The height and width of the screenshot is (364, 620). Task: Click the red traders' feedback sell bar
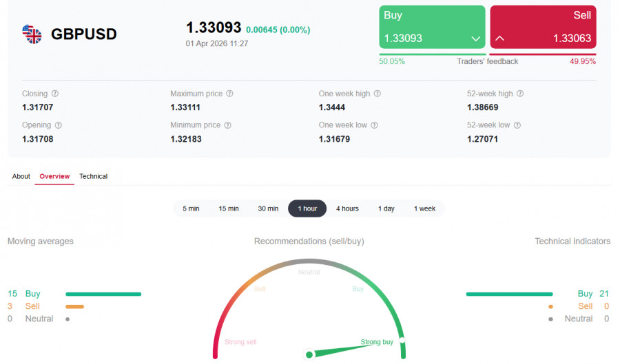543,54
